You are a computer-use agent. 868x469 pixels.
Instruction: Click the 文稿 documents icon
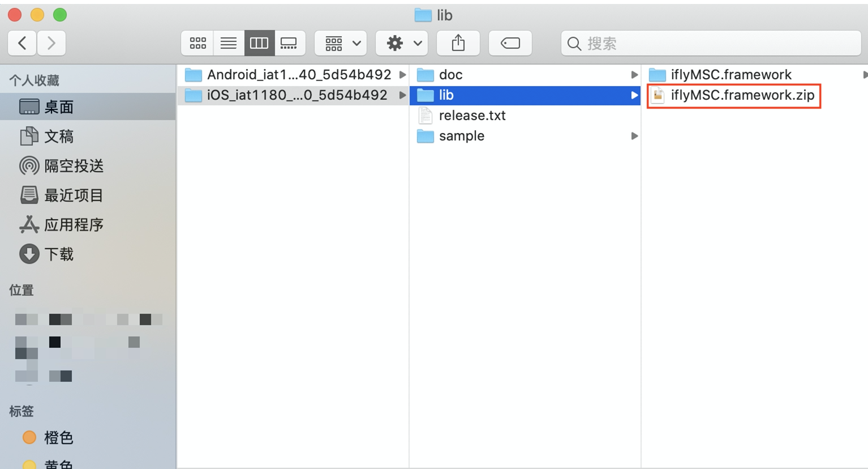pyautogui.click(x=29, y=136)
